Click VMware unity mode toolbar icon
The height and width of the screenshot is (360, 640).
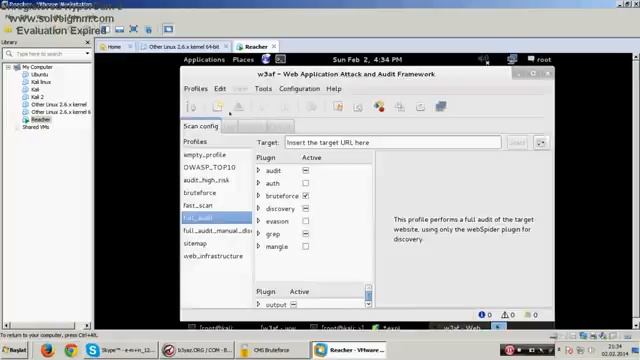pyautogui.click(x=149, y=30)
